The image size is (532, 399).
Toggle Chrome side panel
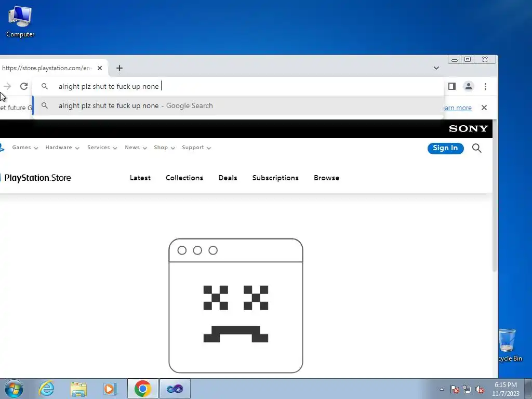[x=452, y=86]
